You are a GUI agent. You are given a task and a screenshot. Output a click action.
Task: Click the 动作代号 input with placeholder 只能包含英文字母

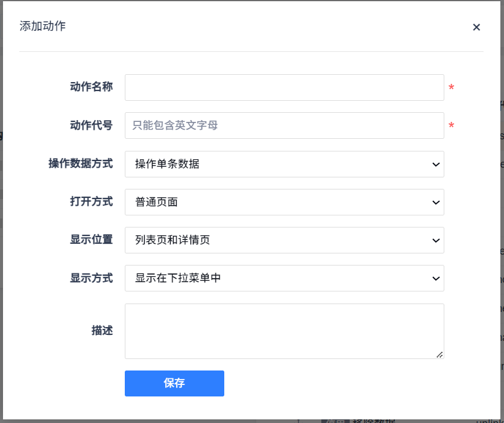tap(284, 126)
